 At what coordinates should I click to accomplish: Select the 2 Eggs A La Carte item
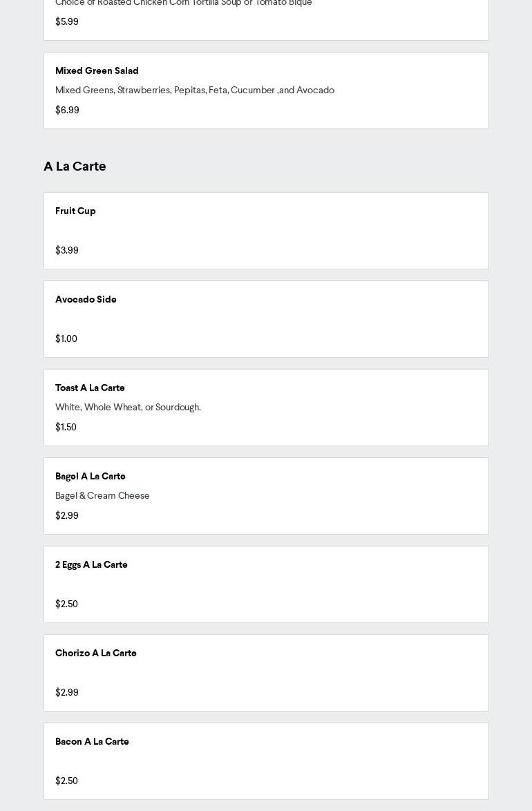[x=91, y=564]
